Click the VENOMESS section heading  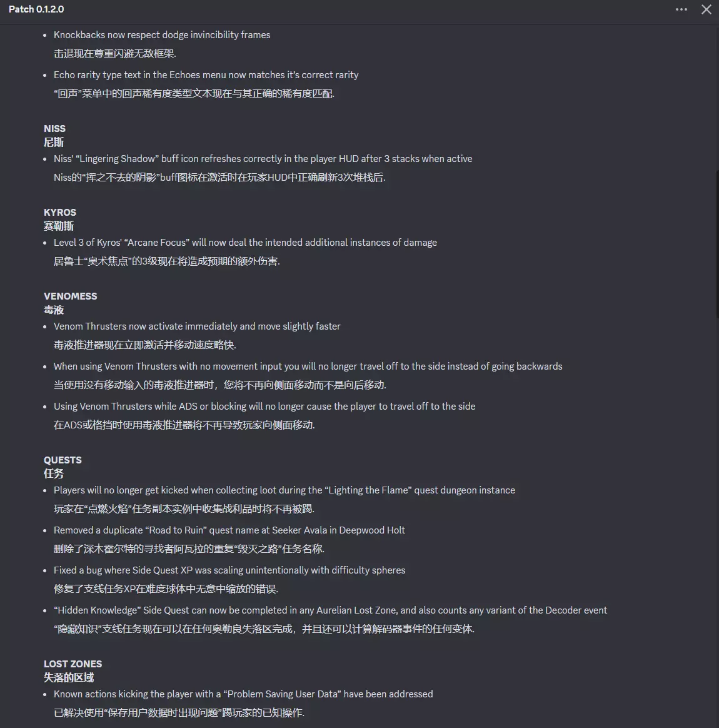(x=70, y=296)
